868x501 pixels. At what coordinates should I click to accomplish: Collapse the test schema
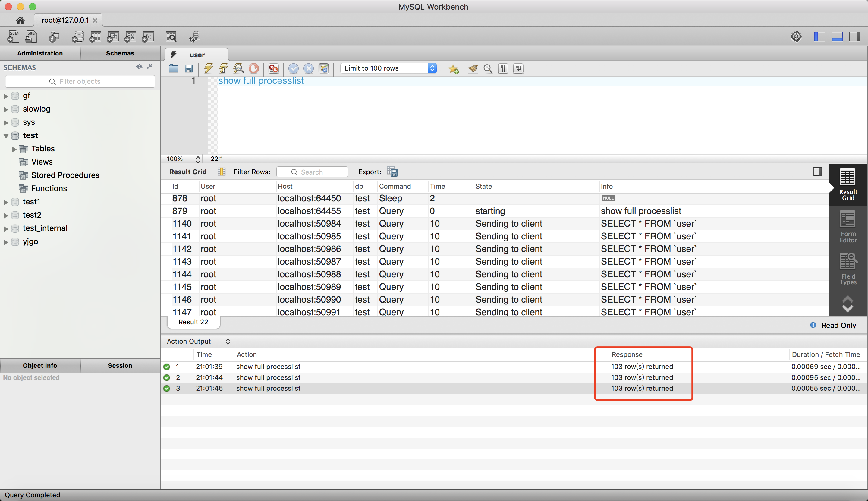(x=6, y=136)
